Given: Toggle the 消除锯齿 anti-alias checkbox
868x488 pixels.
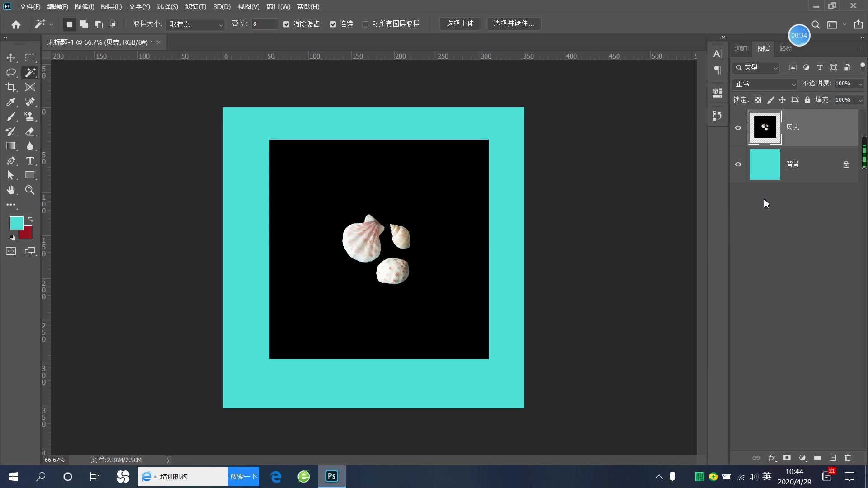Looking at the screenshot, I should [287, 24].
